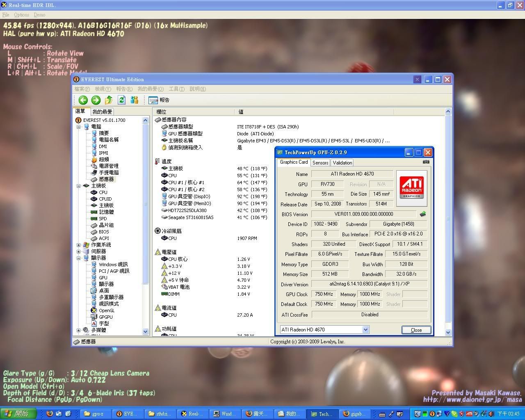The image size is (525, 420).
Task: Click the 欄位 column header
Action: pyautogui.click(x=194, y=112)
